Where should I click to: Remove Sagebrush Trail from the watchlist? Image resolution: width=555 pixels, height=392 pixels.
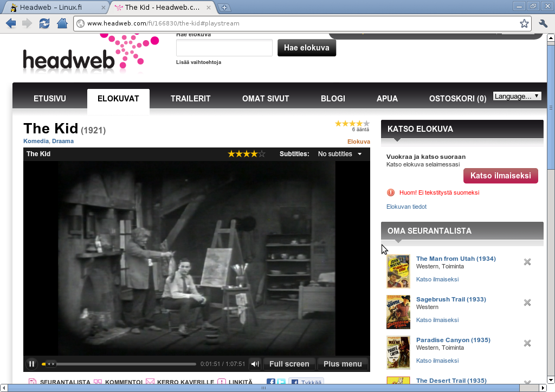coord(527,303)
